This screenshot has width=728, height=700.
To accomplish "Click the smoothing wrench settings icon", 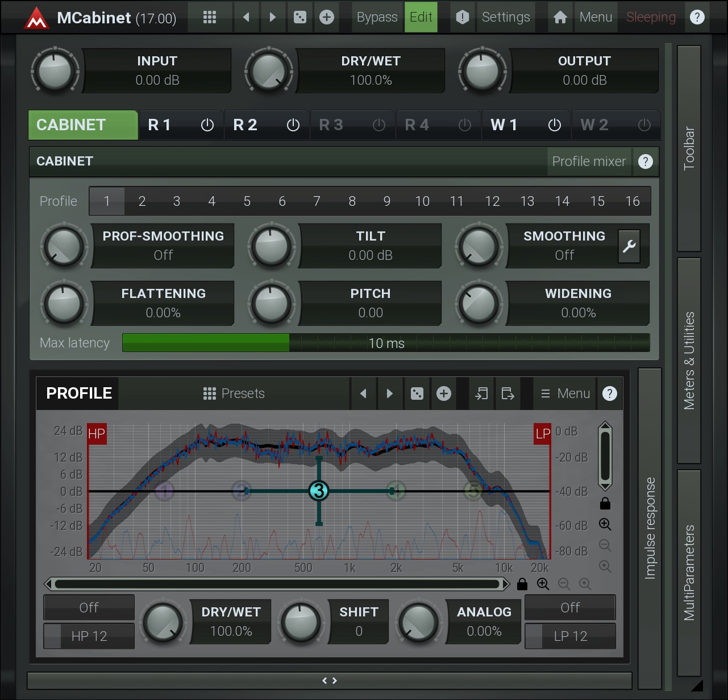I will coord(629,246).
